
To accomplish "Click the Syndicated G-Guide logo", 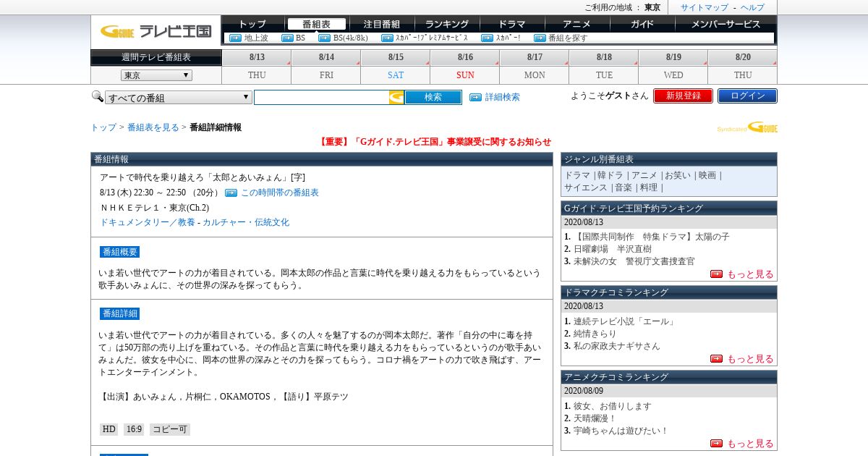I will pyautogui.click(x=747, y=127).
